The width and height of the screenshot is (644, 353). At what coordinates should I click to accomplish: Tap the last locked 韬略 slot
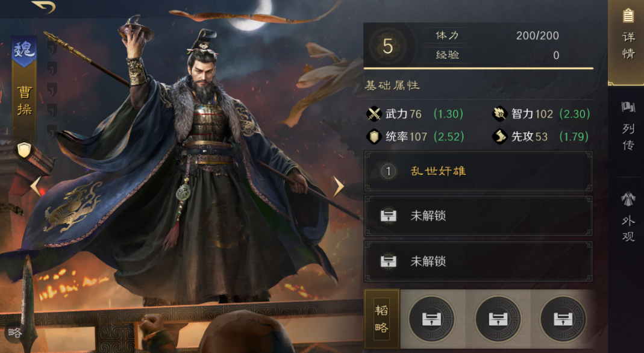pyautogui.click(x=563, y=319)
